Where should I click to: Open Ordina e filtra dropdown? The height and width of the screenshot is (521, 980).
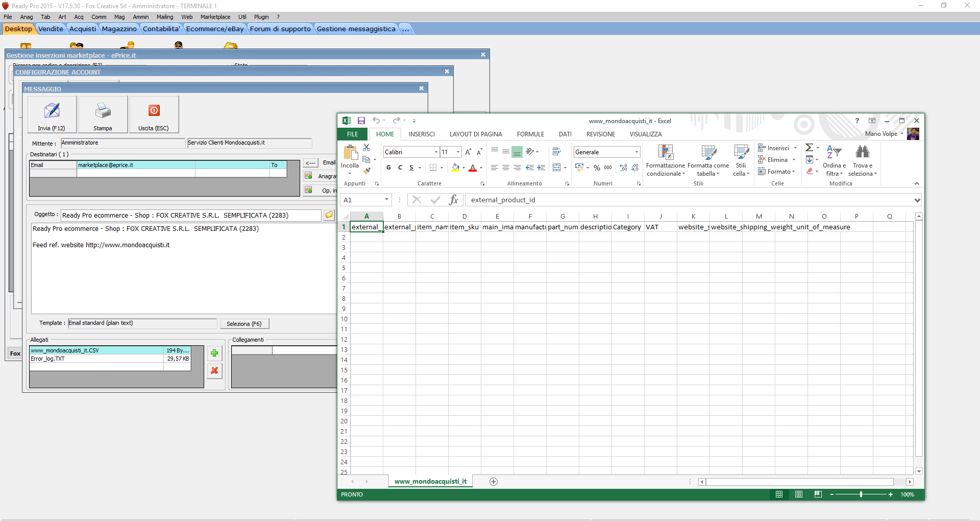(x=834, y=160)
